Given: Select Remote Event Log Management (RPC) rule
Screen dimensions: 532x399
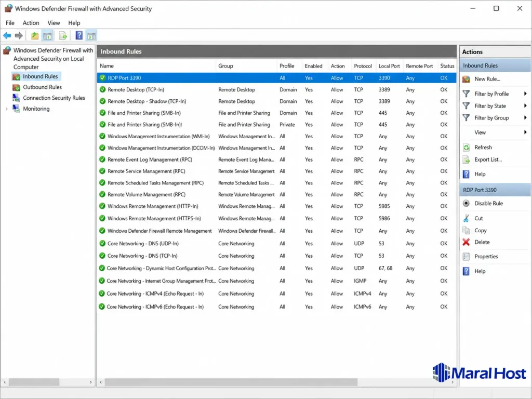Looking at the screenshot, I should tap(276, 159).
